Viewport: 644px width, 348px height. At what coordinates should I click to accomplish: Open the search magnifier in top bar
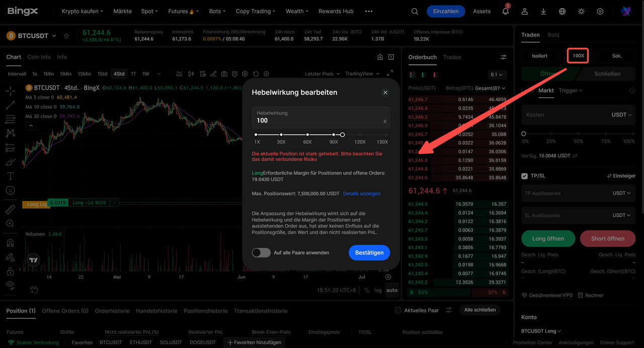(415, 11)
